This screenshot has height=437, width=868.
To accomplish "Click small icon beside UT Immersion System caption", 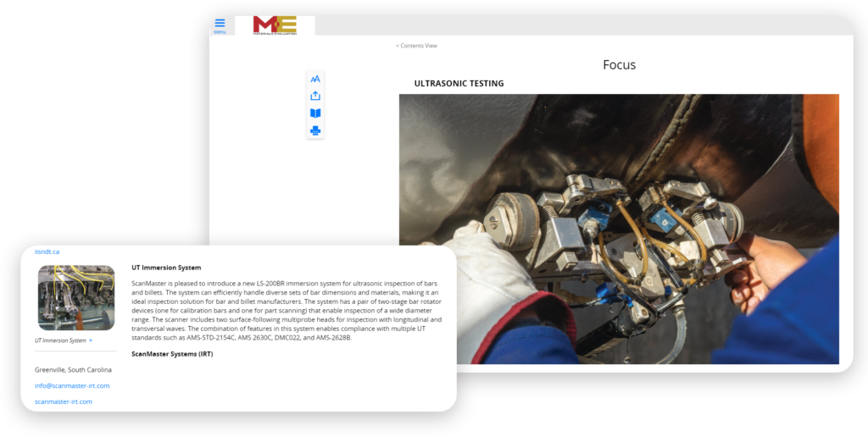I will [92, 340].
